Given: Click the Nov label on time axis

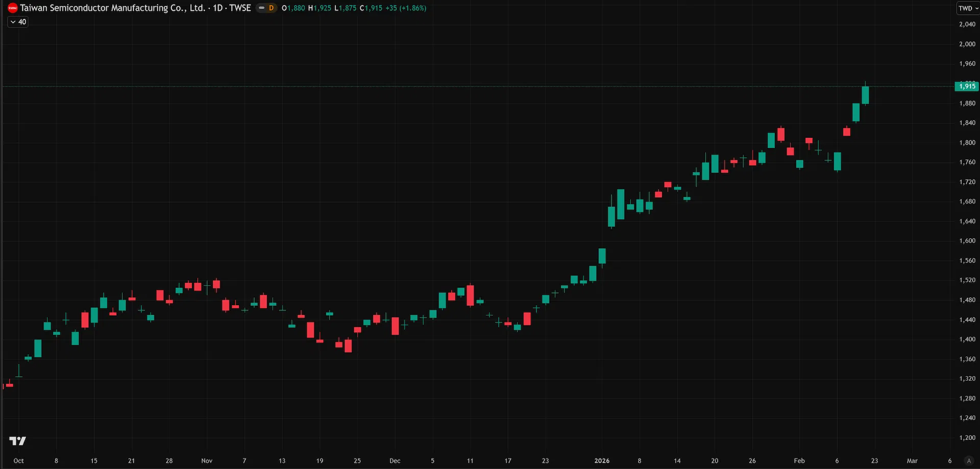Looking at the screenshot, I should click(x=207, y=461).
